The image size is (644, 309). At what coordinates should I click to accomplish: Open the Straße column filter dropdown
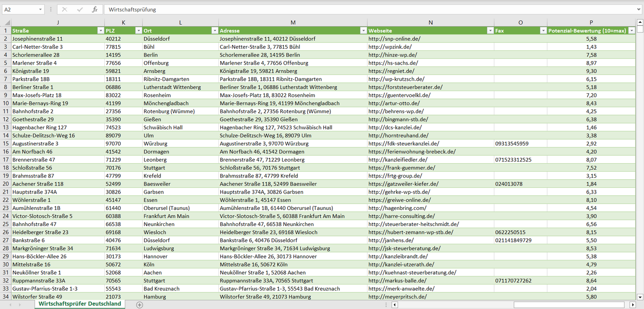tap(100, 31)
